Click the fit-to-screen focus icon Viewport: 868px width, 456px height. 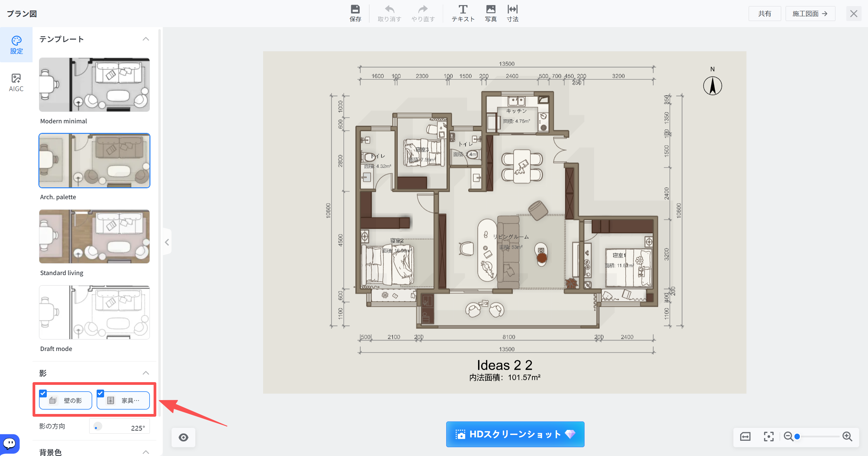pos(769,436)
